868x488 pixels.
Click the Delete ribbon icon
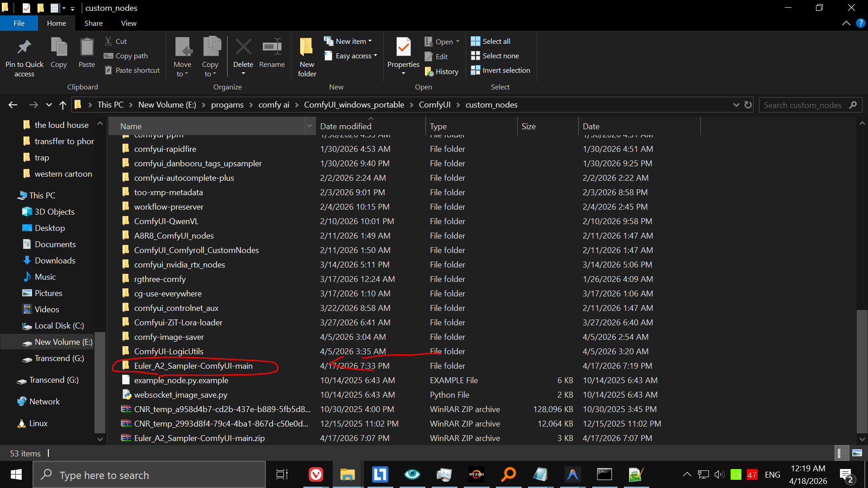coord(243,47)
